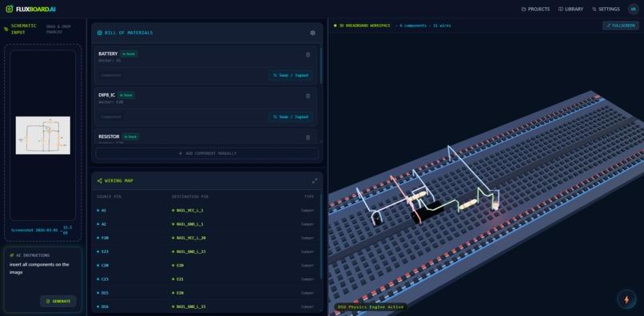Click the AI instructions text field
The width and height of the screenshot is (644, 316).
(42, 277)
